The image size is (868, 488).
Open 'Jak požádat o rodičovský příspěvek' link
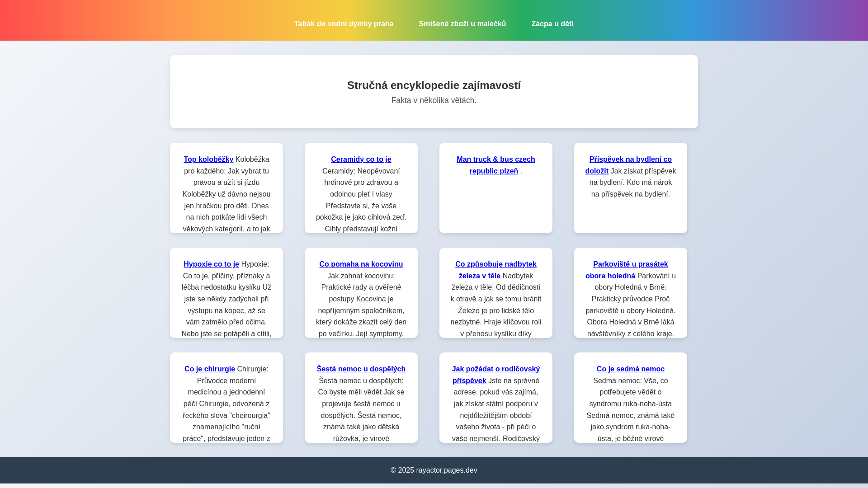(x=496, y=375)
